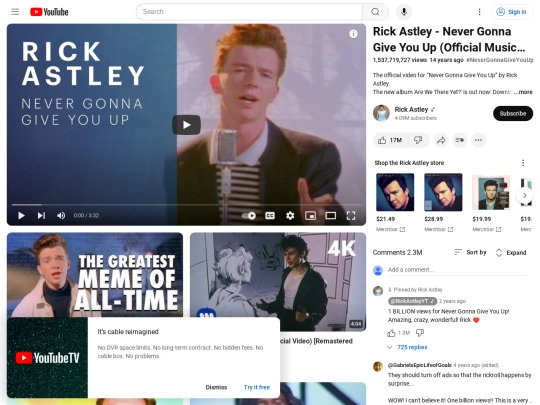Expand description with ...more

523,92
